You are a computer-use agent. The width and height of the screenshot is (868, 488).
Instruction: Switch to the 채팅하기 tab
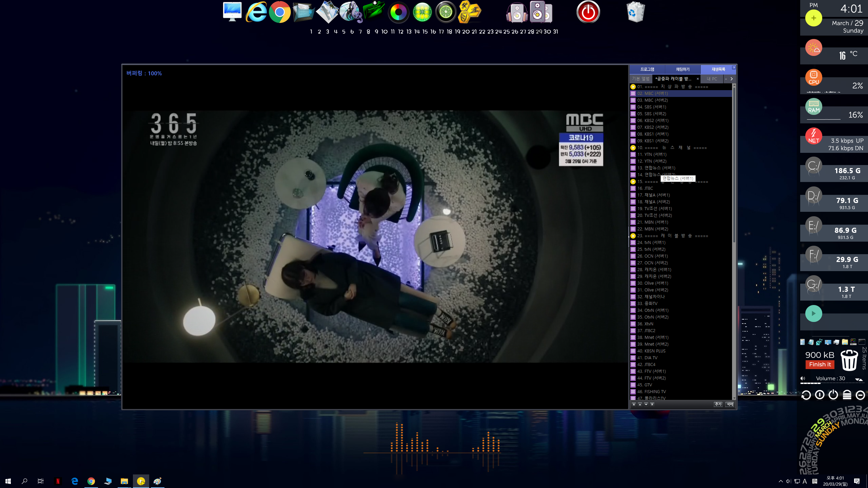pos(683,69)
